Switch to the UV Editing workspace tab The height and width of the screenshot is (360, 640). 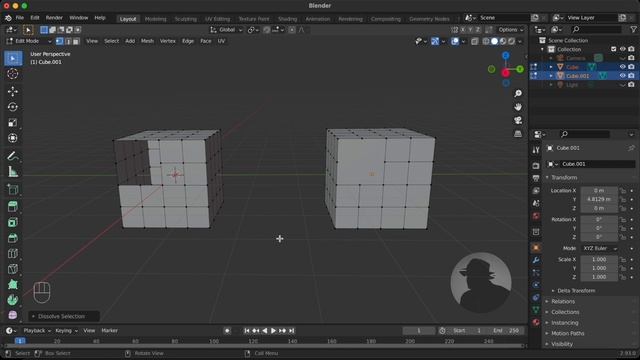217,19
